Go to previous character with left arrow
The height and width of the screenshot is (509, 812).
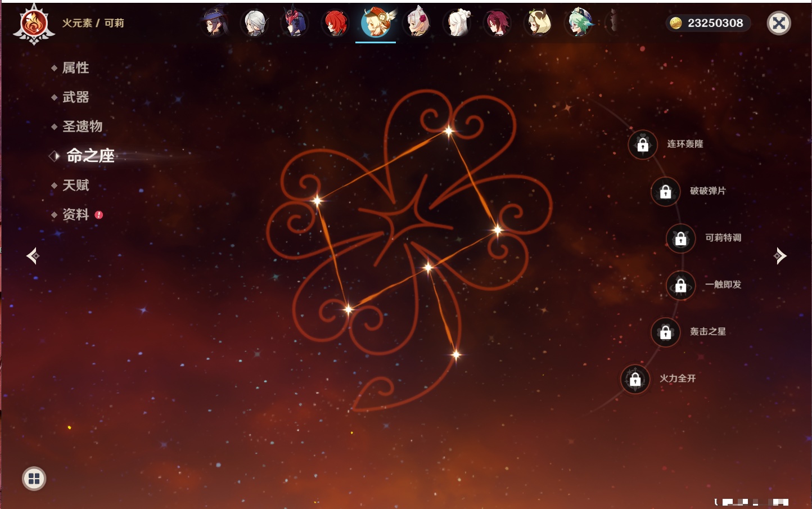[33, 256]
